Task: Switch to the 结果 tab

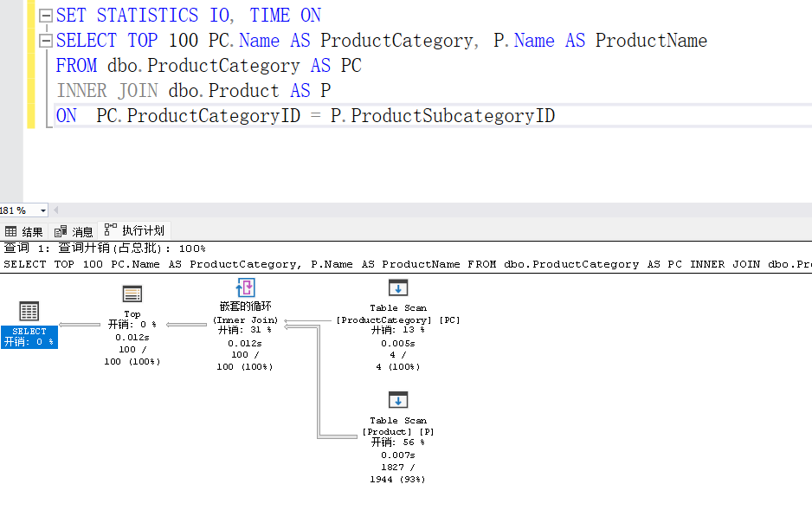Action: click(x=24, y=231)
